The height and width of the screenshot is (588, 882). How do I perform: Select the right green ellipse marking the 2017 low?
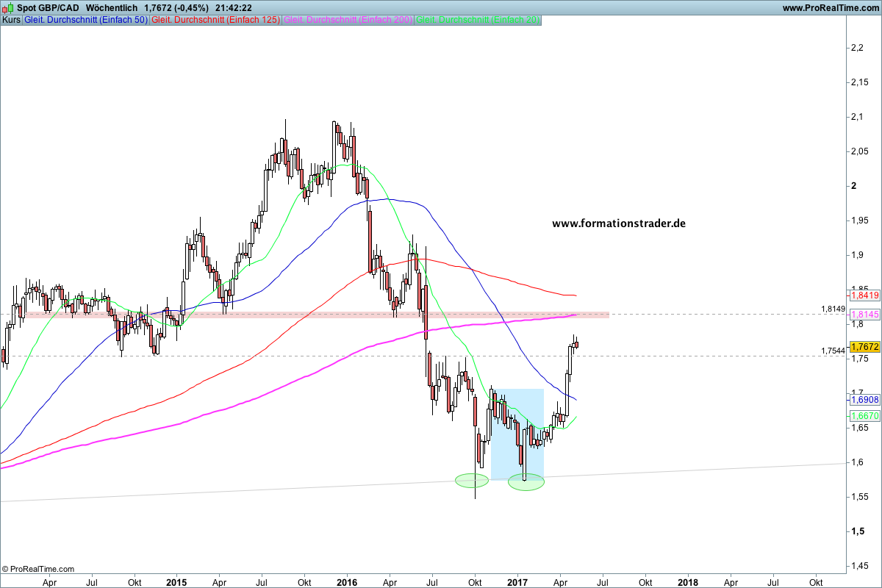tap(526, 483)
